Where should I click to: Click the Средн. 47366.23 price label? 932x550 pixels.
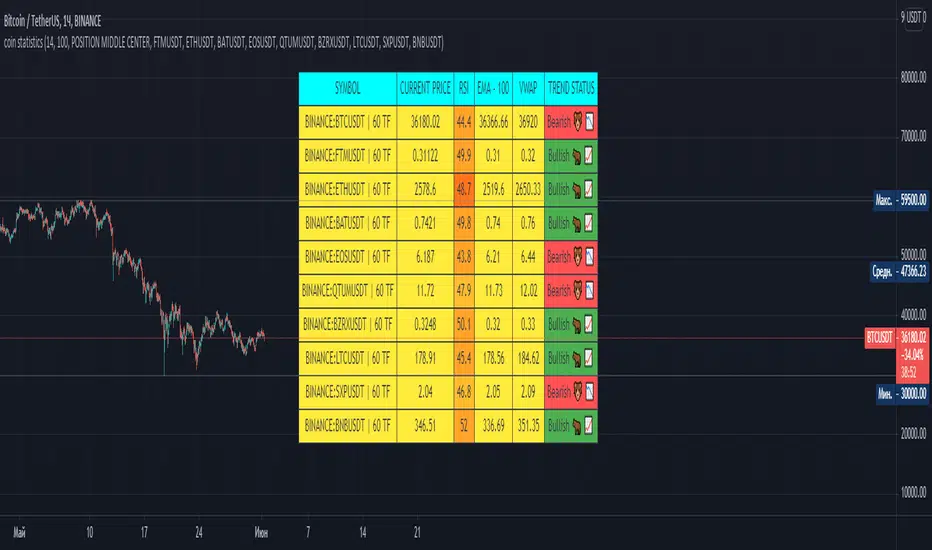pyautogui.click(x=899, y=272)
